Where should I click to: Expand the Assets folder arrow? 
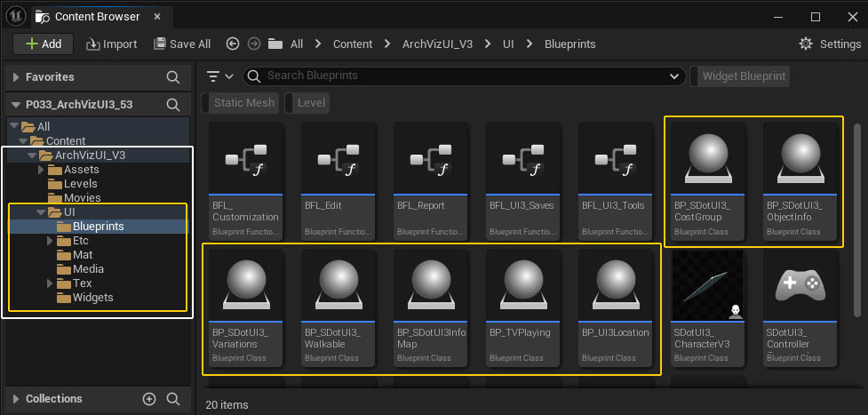click(x=41, y=170)
